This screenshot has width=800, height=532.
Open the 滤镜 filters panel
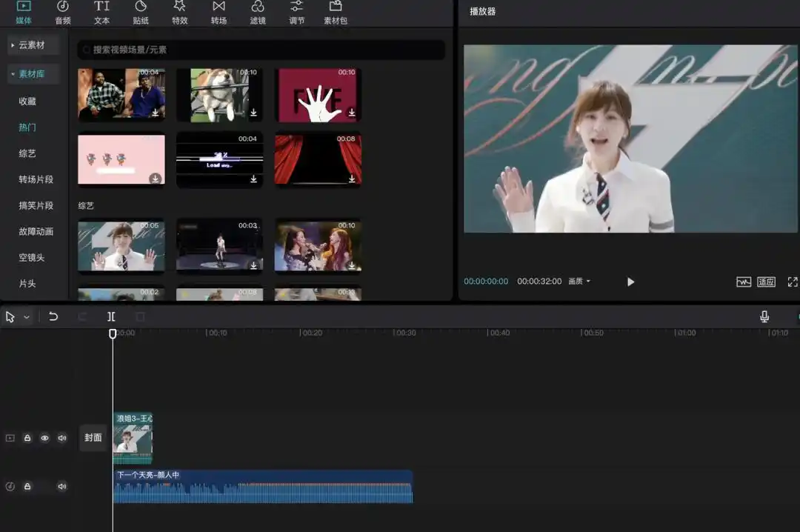pos(258,13)
